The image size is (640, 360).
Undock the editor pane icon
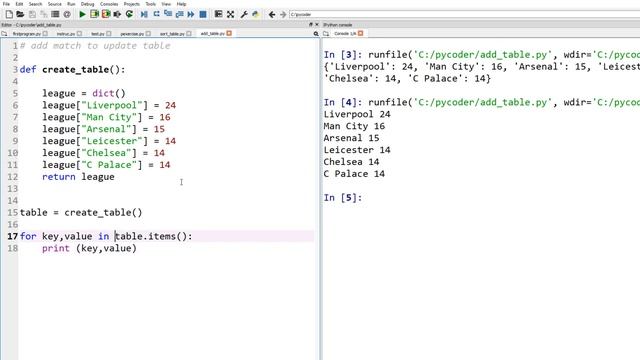tap(311, 24)
